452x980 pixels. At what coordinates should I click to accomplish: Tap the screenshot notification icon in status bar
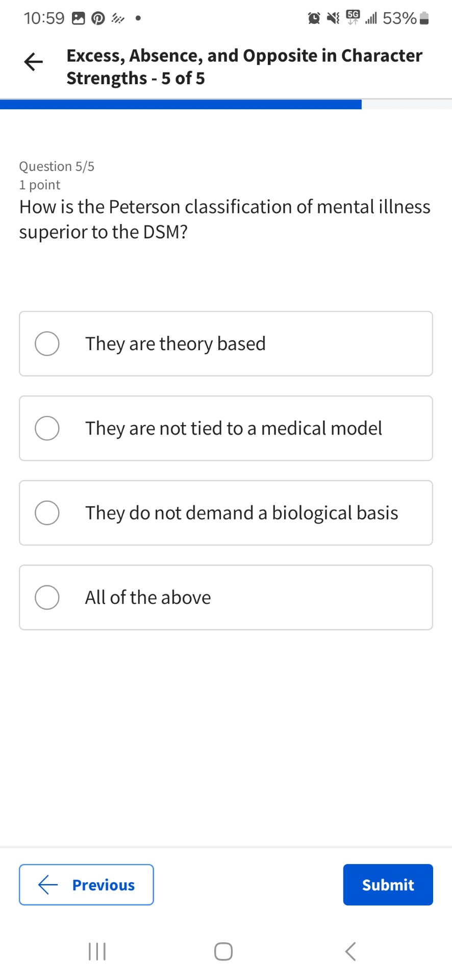coord(78,18)
